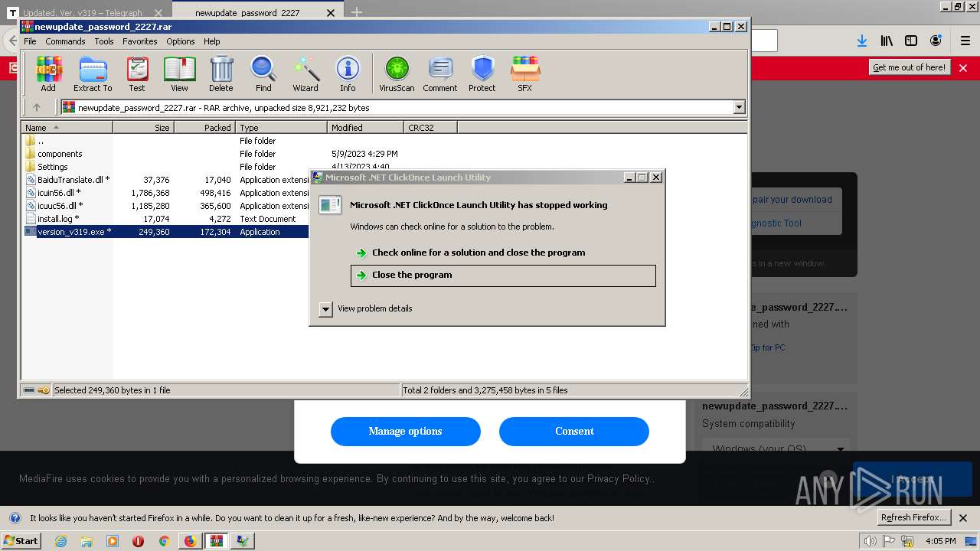Image resolution: width=980 pixels, height=551 pixels.
Task: Click Manage options button
Action: click(405, 432)
